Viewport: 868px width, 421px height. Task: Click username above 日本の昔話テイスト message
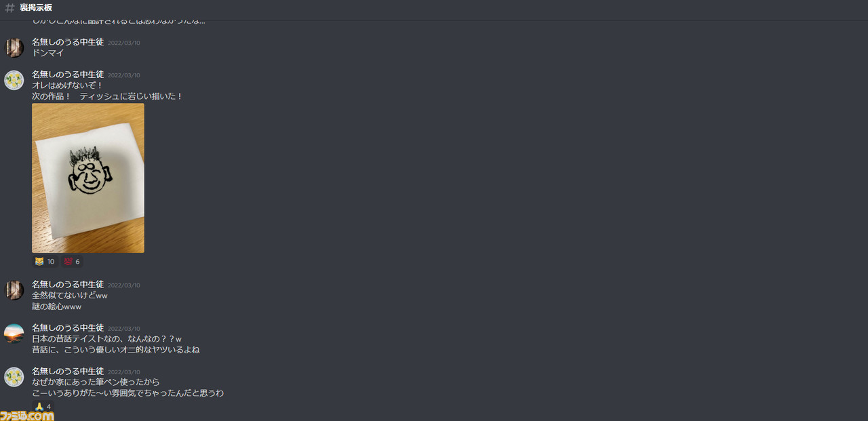point(68,328)
